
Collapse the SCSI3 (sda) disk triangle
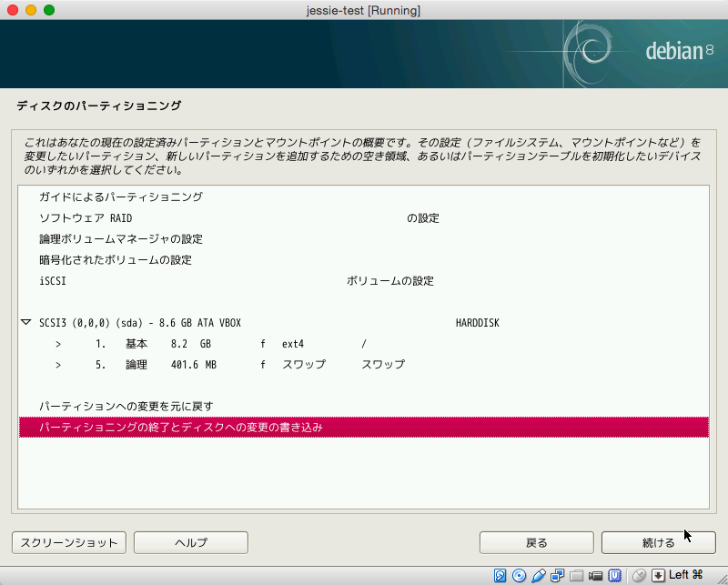coord(26,322)
